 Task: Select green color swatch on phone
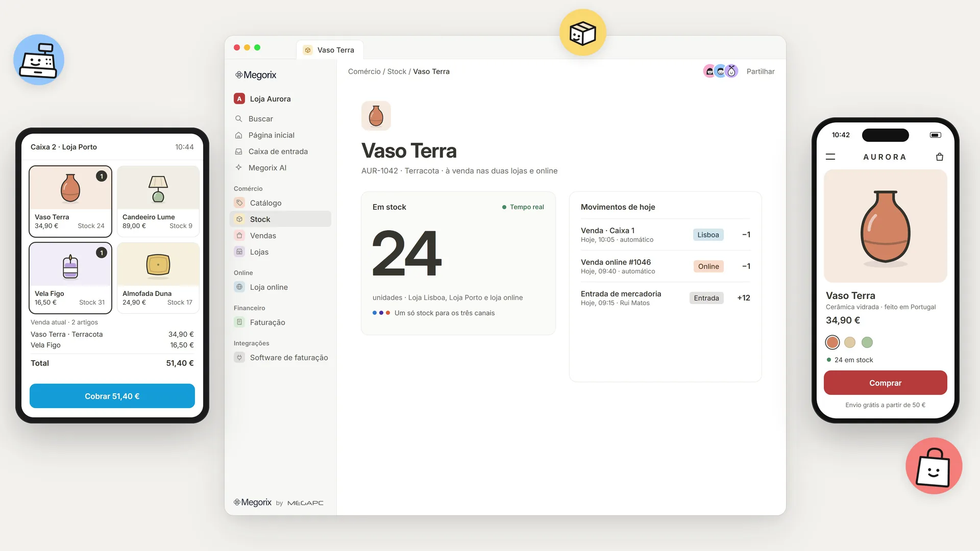(x=867, y=342)
